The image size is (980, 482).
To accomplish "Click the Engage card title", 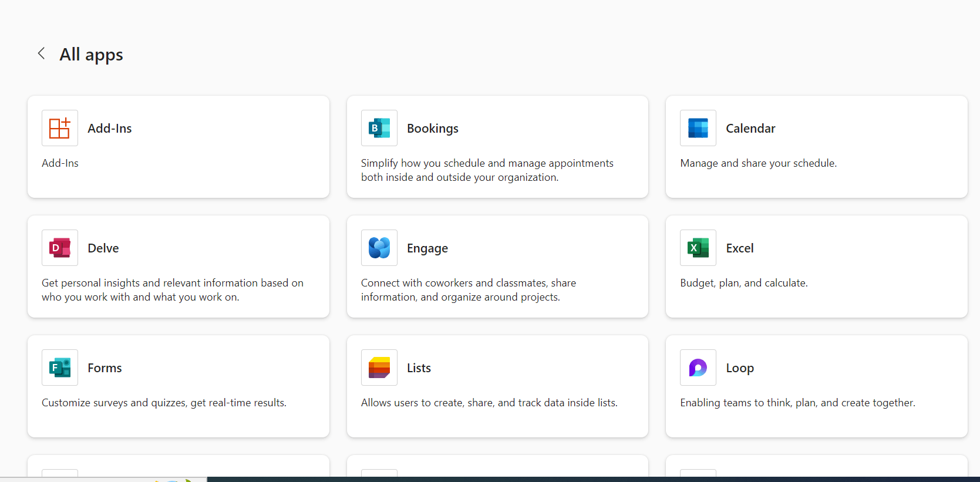I will pyautogui.click(x=427, y=248).
